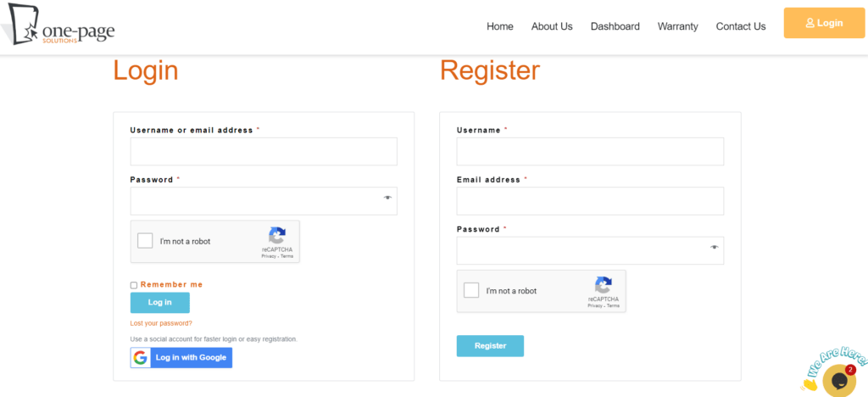Image resolution: width=868 pixels, height=397 pixels.
Task: Click Log in with Google button
Action: pyautogui.click(x=181, y=358)
